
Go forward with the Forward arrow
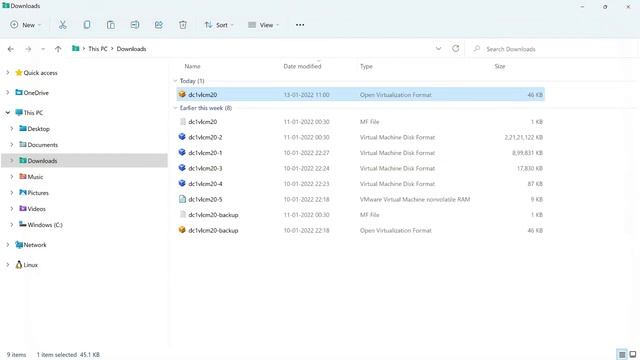[x=28, y=49]
